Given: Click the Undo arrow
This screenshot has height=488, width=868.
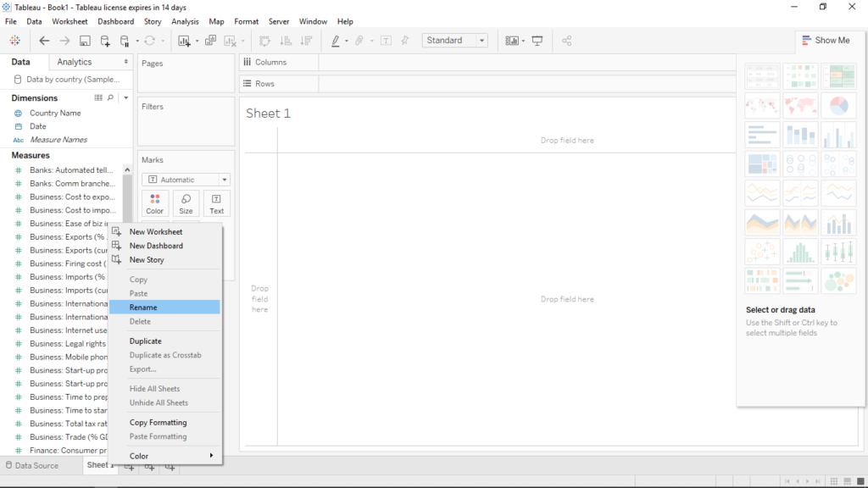Looking at the screenshot, I should pyautogui.click(x=44, y=40).
